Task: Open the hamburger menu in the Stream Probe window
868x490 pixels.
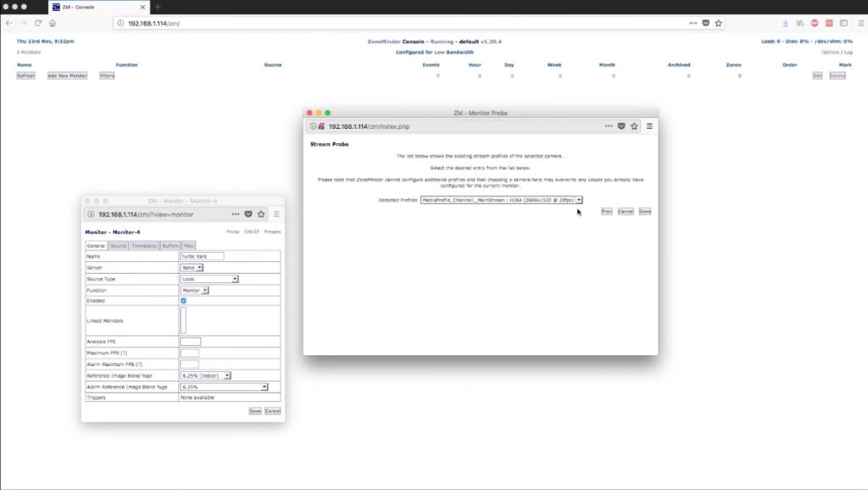Action: coord(649,125)
